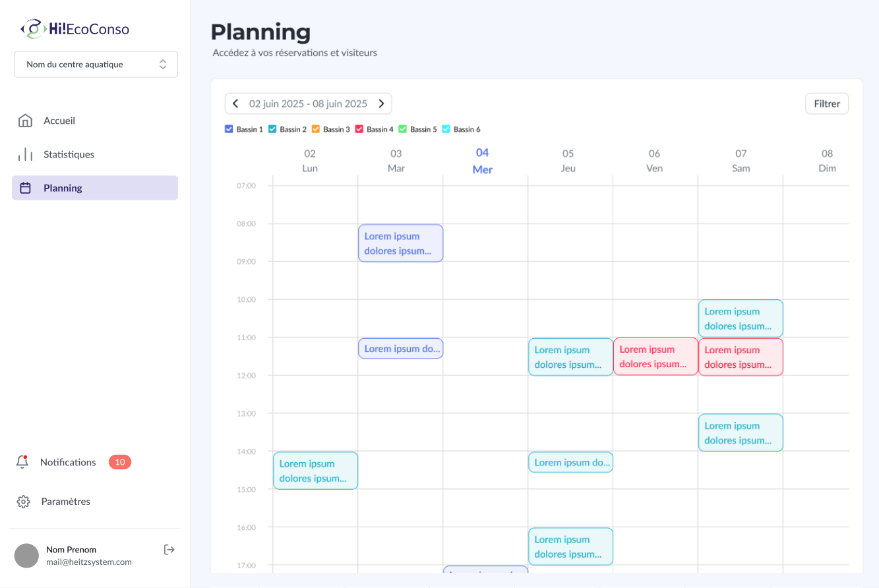Open the date range 02 juin 2025 picker
This screenshot has height=588, width=879.
308,103
